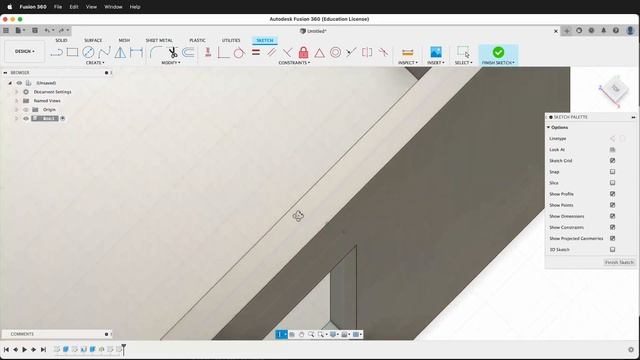Toggle the 3D Sketch checkbox
The height and width of the screenshot is (360, 640).
click(x=612, y=249)
